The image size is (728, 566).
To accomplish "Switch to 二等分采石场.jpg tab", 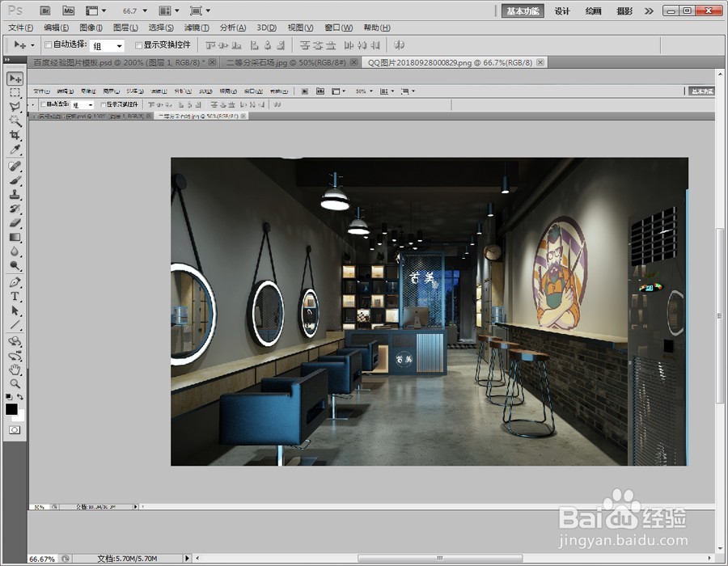I will pos(286,62).
